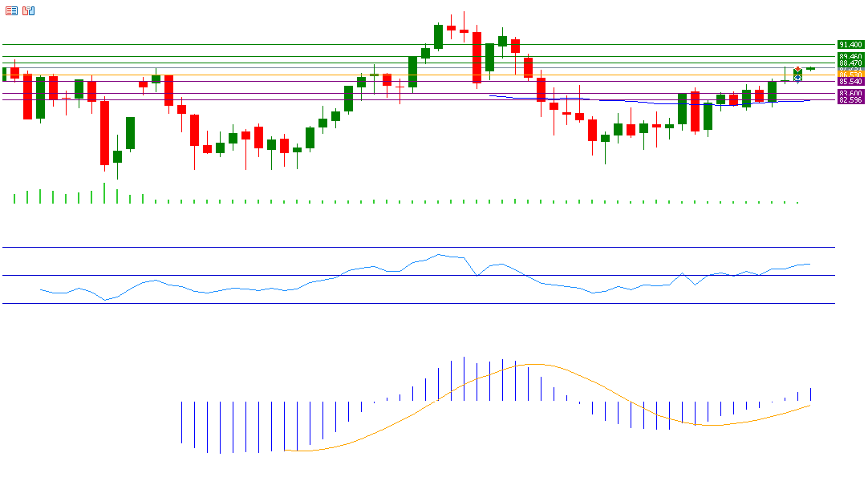Click the purple 83.600 price label
Screen dimensions: 868x477
pos(850,94)
